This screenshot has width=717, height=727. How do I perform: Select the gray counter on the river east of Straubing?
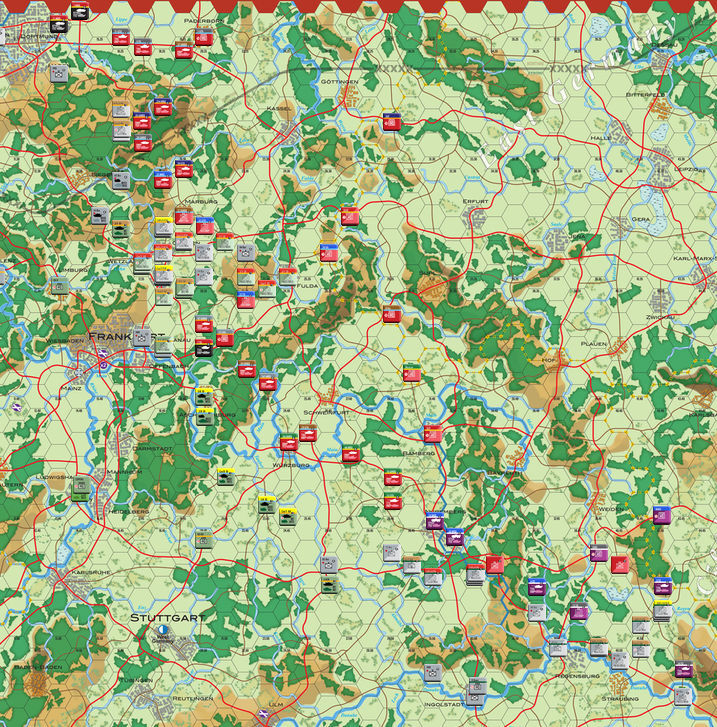[x=682, y=696]
